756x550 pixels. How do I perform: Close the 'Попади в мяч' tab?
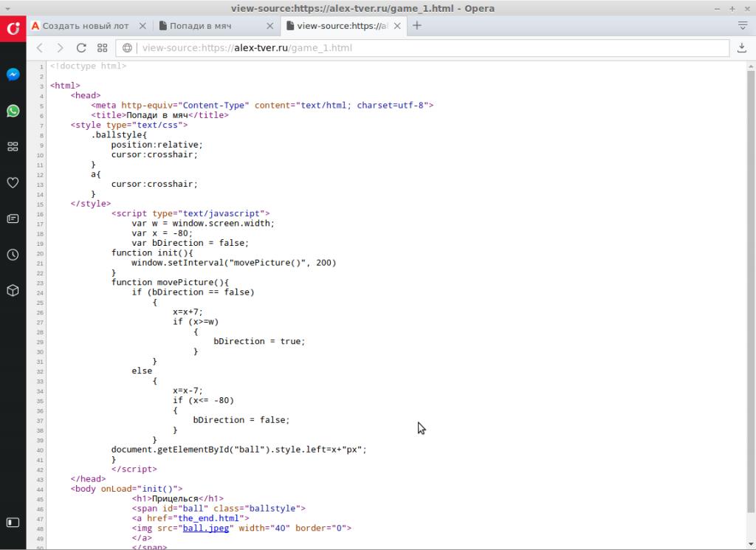coord(270,26)
